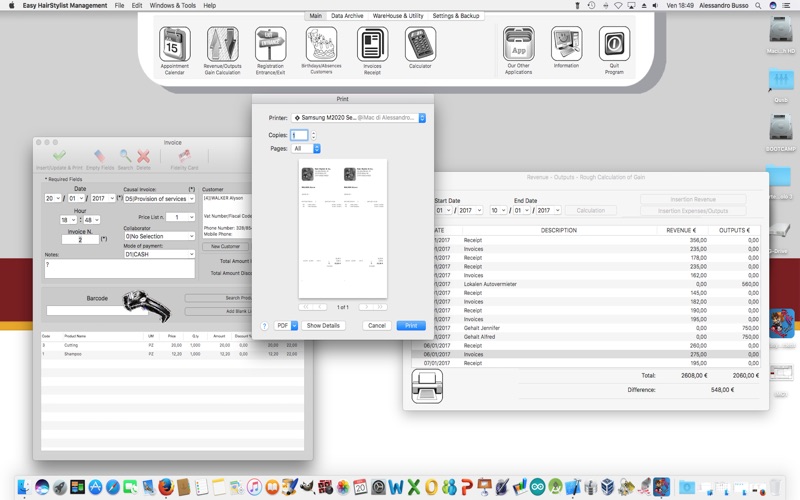Open the Windows & Tools menu
The width and height of the screenshot is (800, 500).
[x=172, y=6]
